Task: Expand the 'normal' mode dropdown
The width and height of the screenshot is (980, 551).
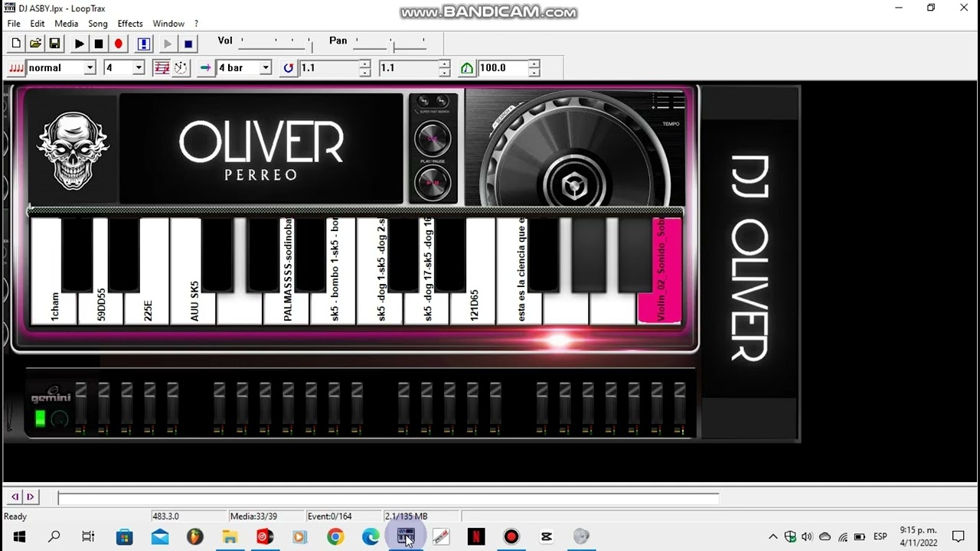Action: coord(90,68)
